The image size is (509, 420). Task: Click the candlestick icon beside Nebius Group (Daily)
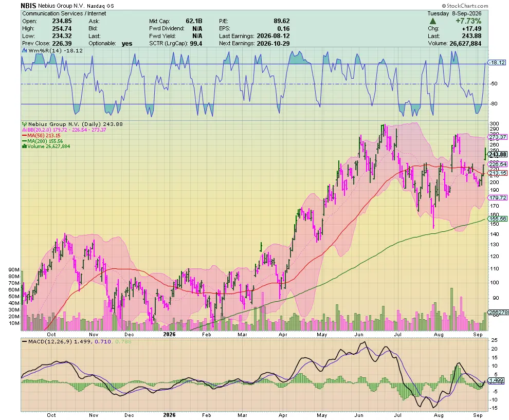[24, 124]
